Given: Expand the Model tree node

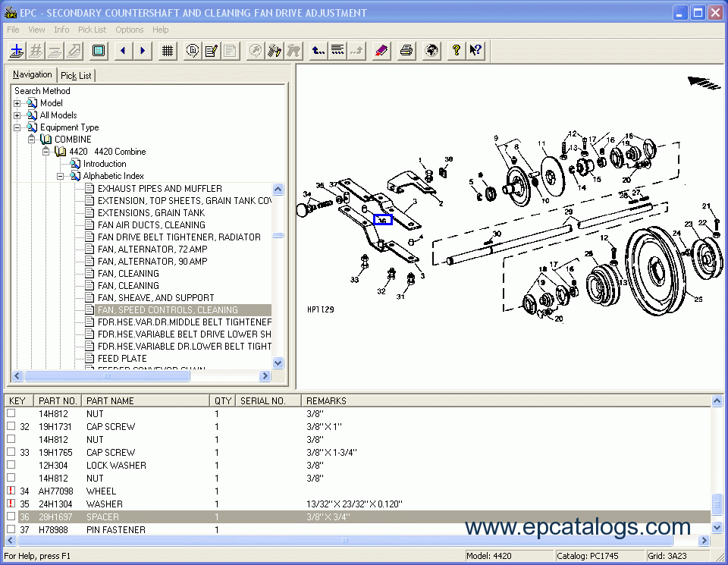Looking at the screenshot, I should pos(17,103).
